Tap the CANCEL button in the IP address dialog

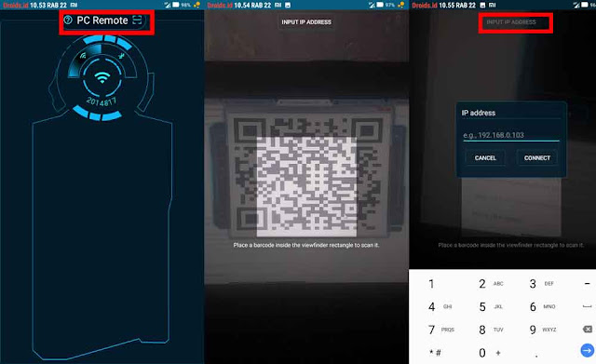coord(485,157)
